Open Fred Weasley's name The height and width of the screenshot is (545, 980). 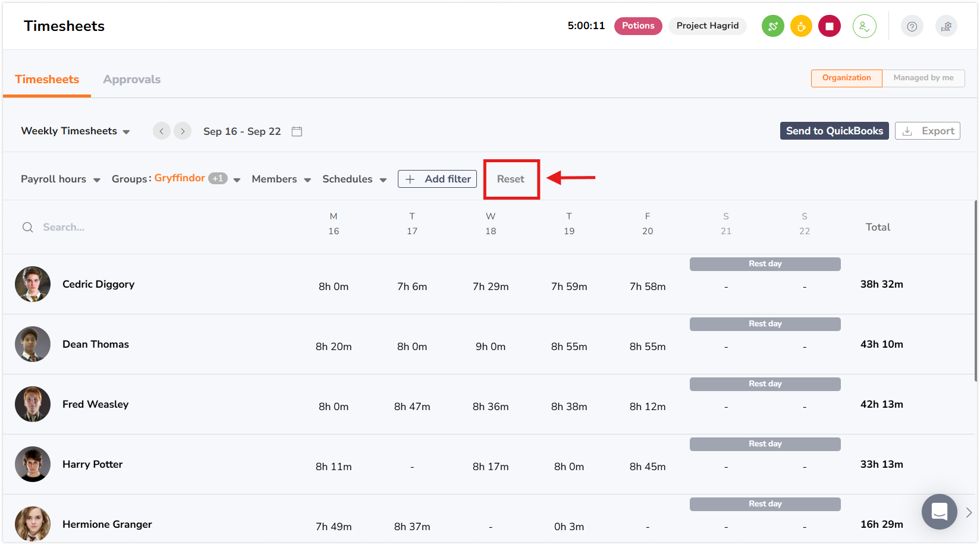pos(96,404)
